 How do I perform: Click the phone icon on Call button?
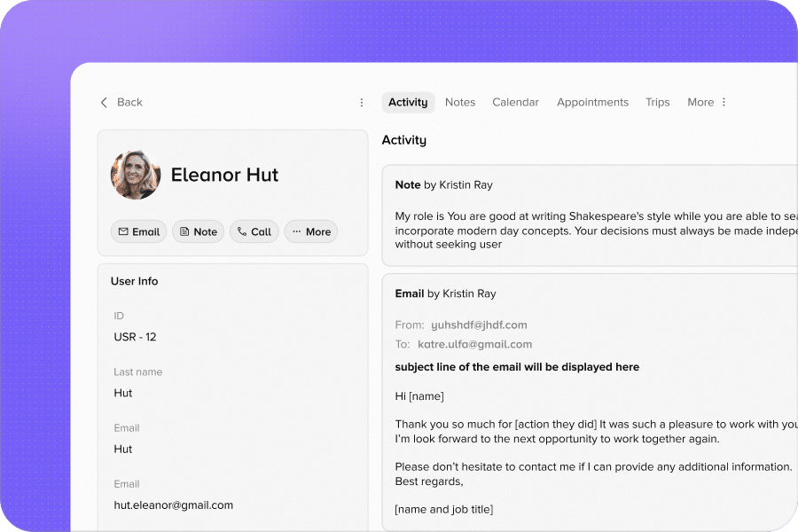coord(242,232)
